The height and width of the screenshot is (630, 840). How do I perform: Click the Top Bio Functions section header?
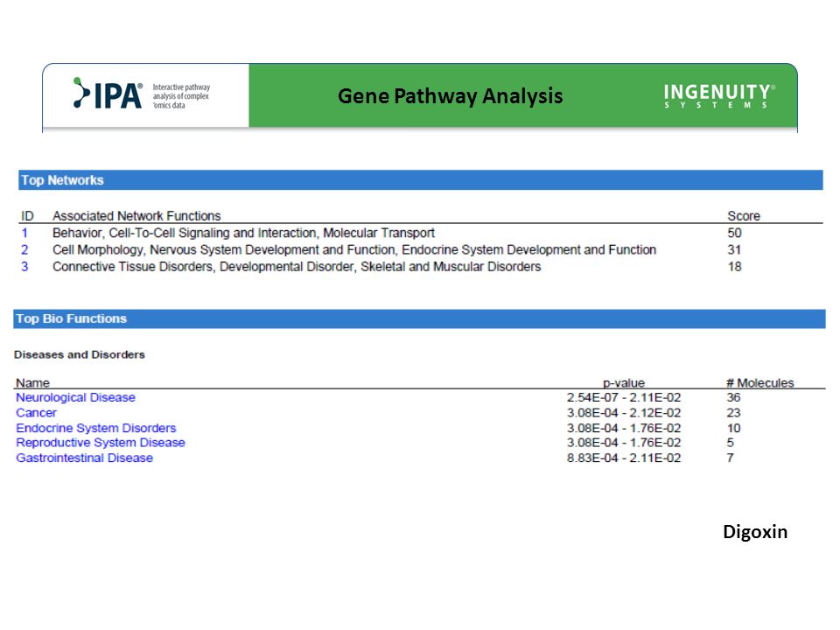click(x=419, y=318)
